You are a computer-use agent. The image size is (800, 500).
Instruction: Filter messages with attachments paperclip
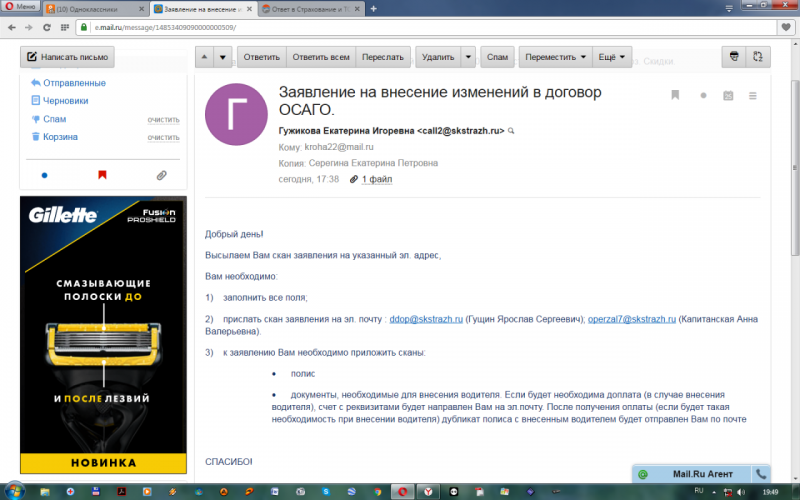161,176
